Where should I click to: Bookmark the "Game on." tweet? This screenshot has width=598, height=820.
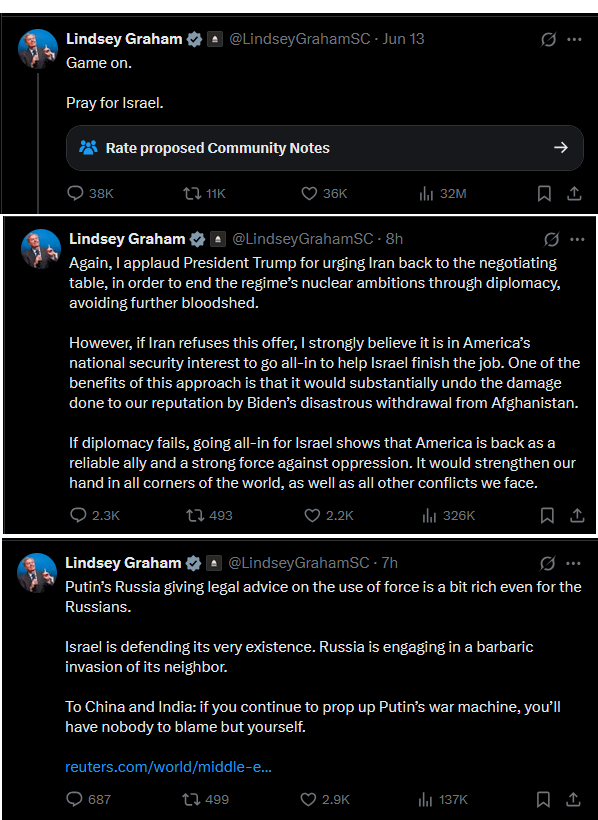tap(544, 194)
